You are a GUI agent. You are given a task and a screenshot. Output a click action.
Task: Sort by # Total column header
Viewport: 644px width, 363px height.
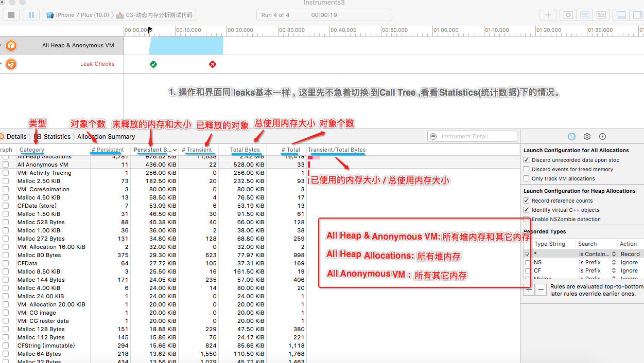pos(287,150)
